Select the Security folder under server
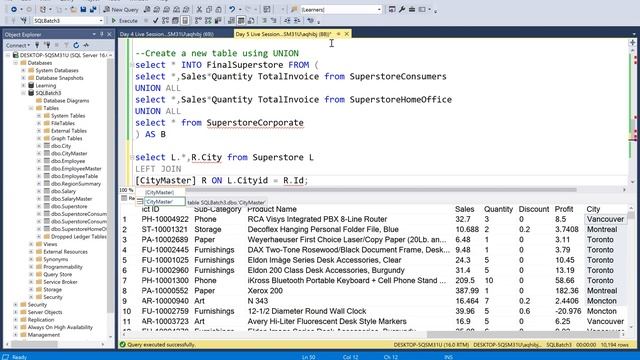The width and height of the screenshot is (640, 360). [x=37, y=304]
